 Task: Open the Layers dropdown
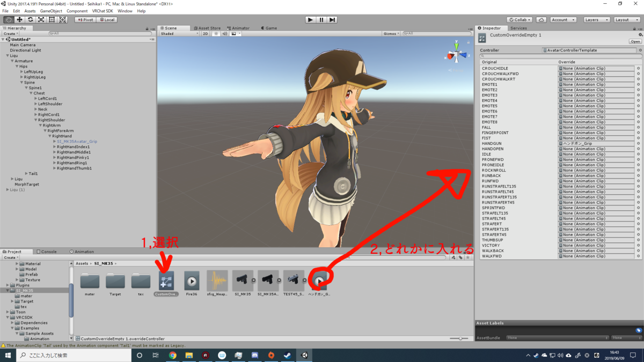(596, 20)
